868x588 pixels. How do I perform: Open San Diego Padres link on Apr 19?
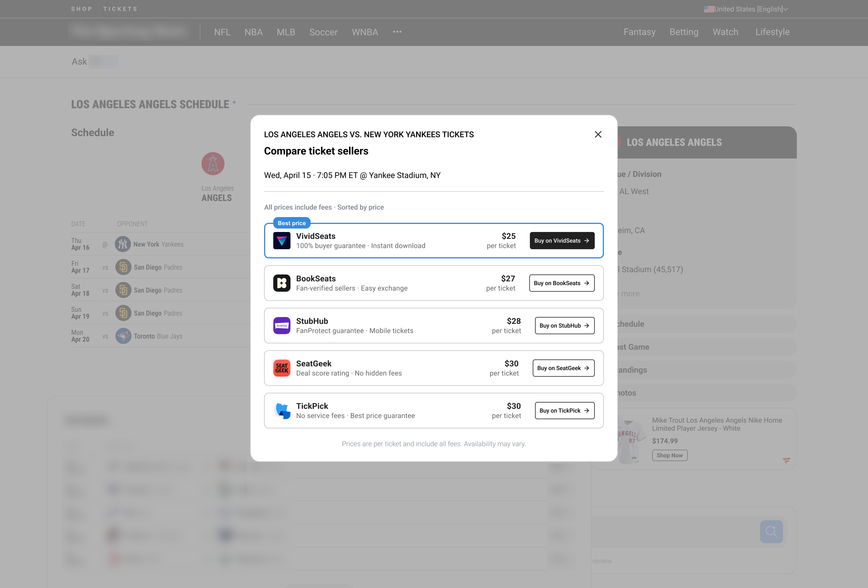pos(158,314)
